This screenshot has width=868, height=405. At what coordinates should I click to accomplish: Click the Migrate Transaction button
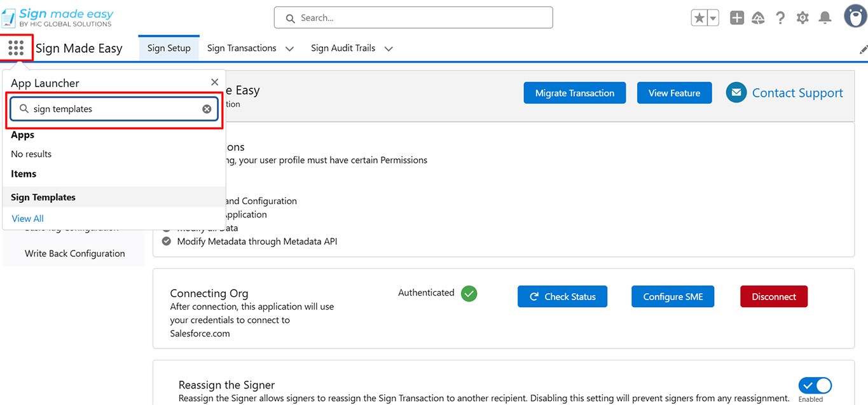[575, 93]
